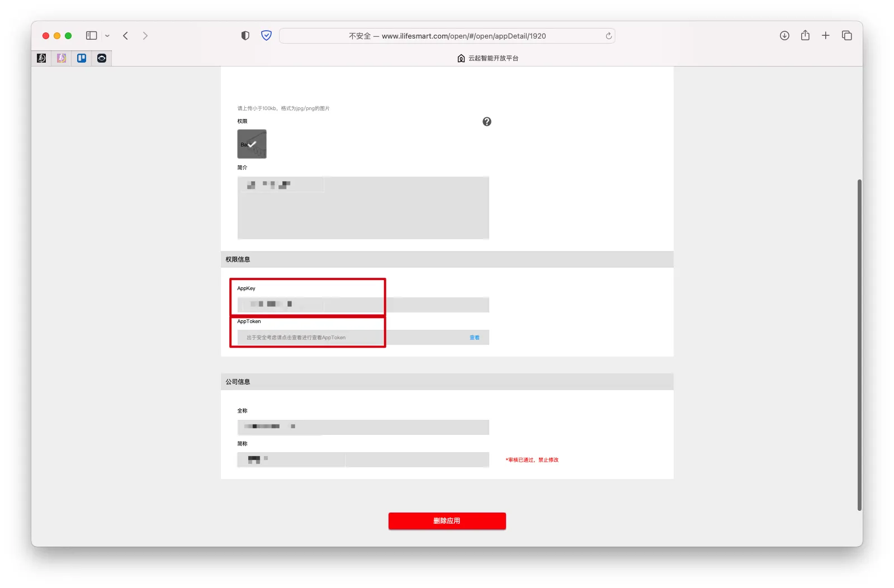This screenshot has width=894, height=588.
Task: Click the help question mark icon
Action: 487,122
